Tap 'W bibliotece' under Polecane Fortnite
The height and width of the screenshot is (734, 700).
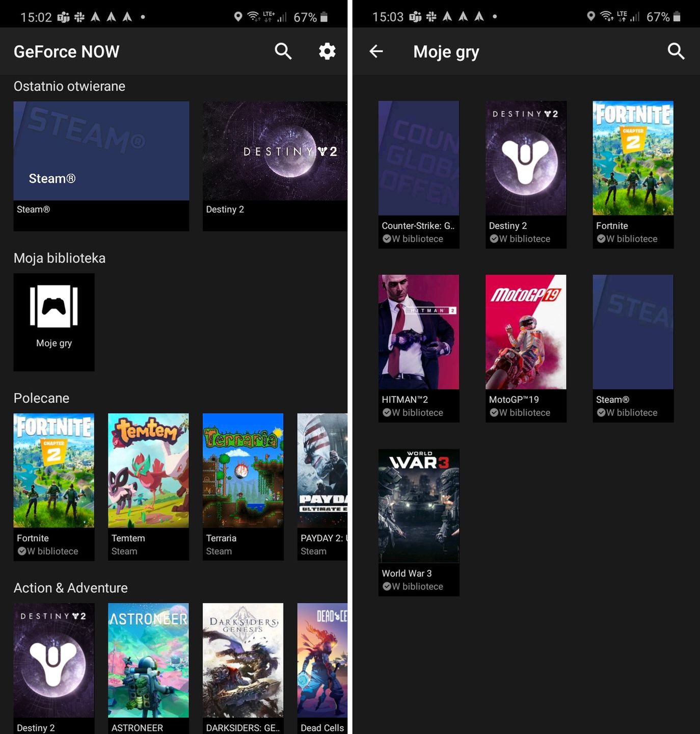click(x=48, y=552)
